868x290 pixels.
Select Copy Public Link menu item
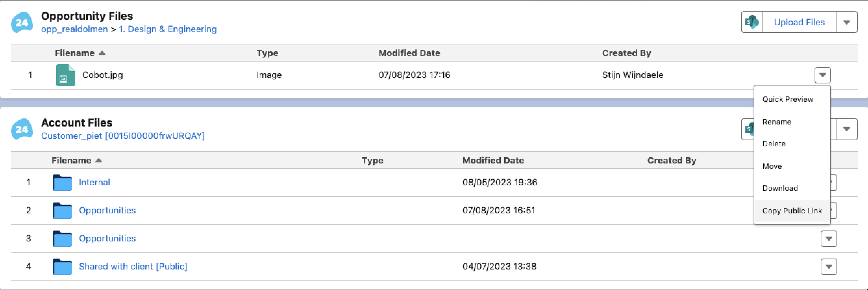(792, 211)
